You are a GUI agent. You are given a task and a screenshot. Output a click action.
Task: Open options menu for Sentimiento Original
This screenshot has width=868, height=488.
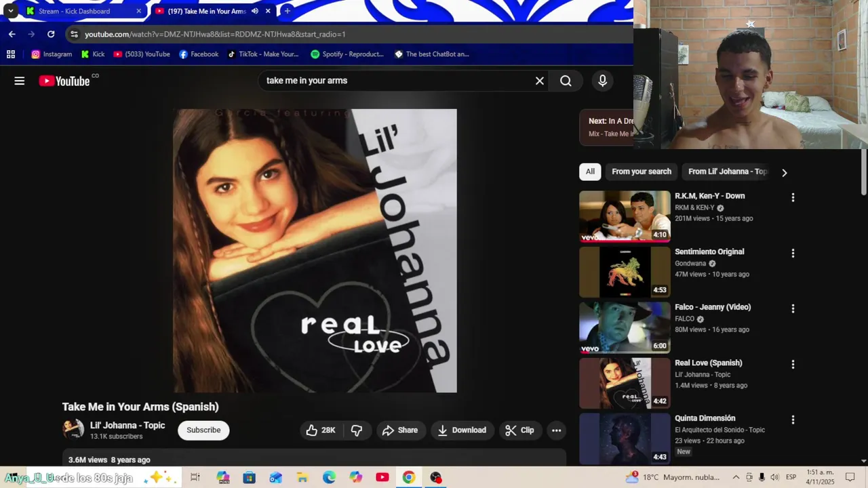click(x=793, y=253)
